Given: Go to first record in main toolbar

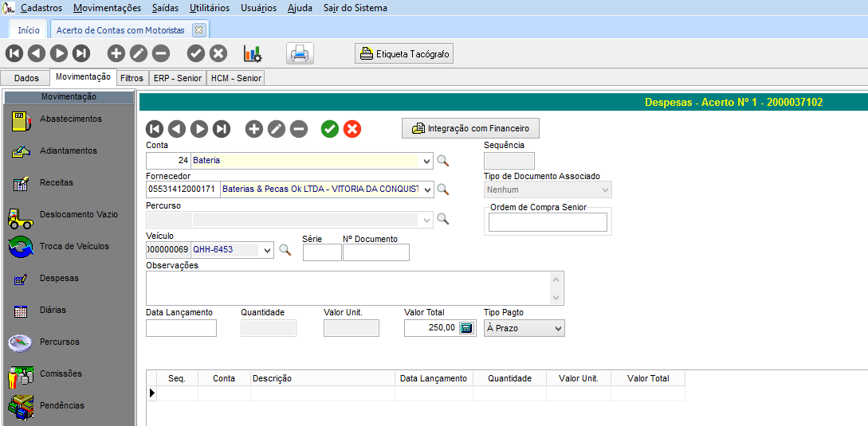Looking at the screenshot, I should (14, 53).
